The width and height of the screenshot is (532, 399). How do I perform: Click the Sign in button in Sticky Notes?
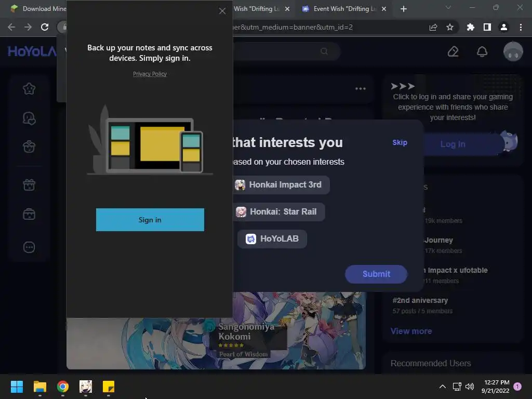coord(150,220)
